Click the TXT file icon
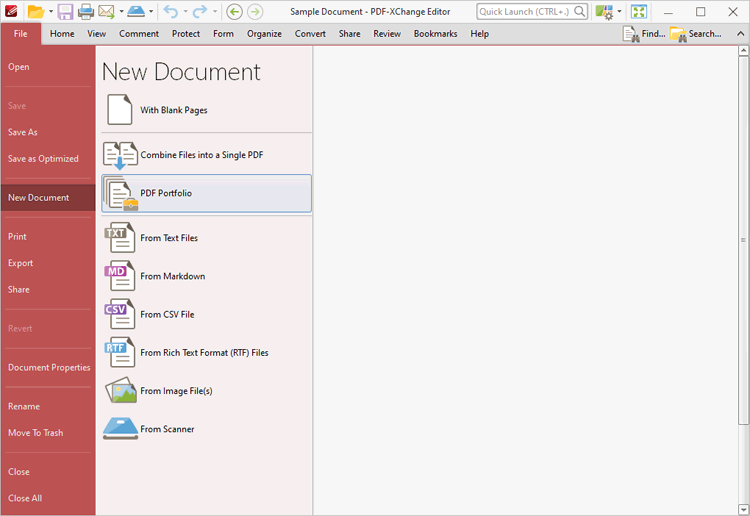Screen dimensions: 750x516 click(x=120, y=238)
